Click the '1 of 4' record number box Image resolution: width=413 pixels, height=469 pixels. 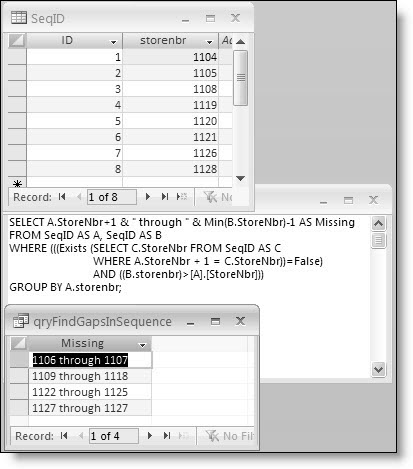[114, 436]
